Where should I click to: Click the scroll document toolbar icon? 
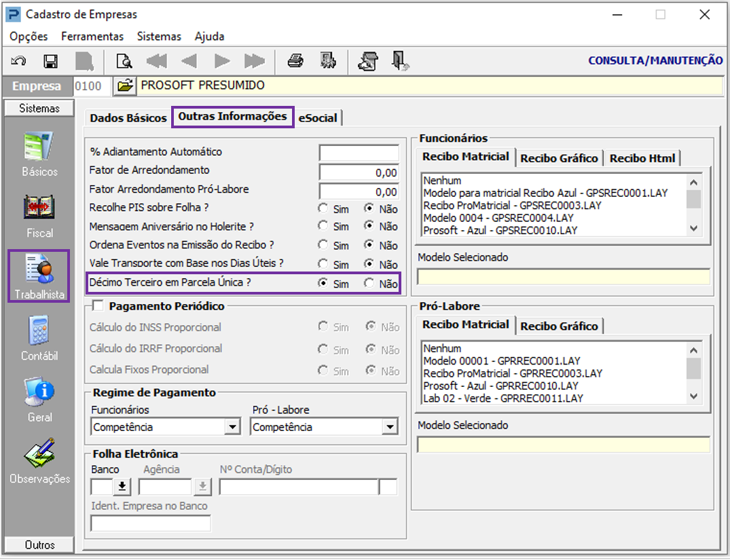pos(368,61)
